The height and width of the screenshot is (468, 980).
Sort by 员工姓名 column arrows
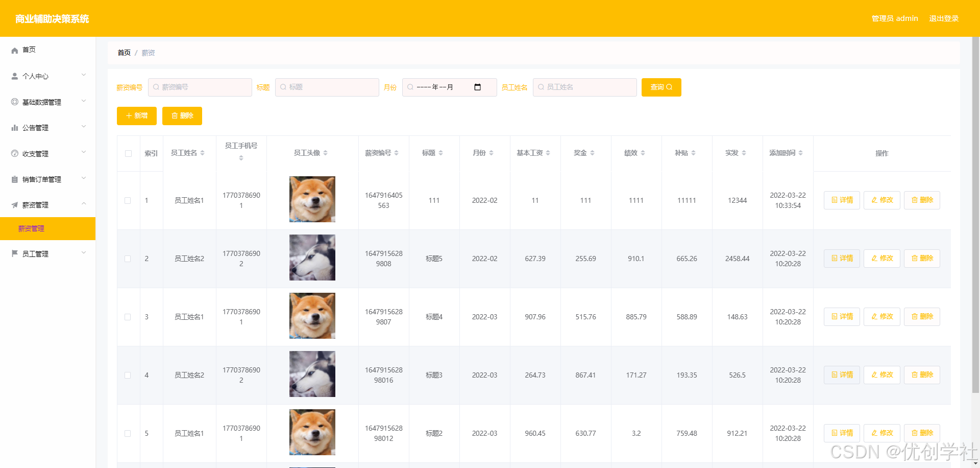pyautogui.click(x=202, y=153)
